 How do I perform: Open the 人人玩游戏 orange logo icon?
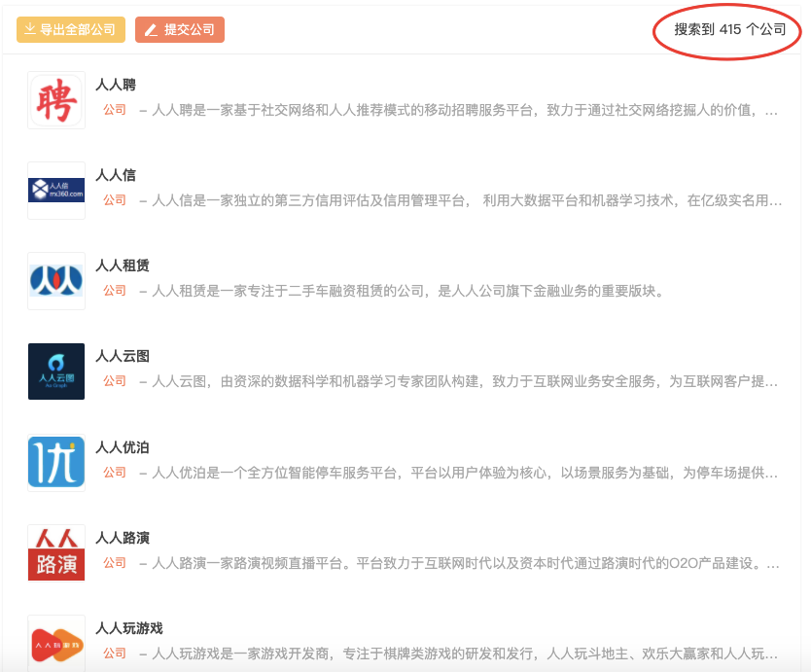tap(56, 644)
